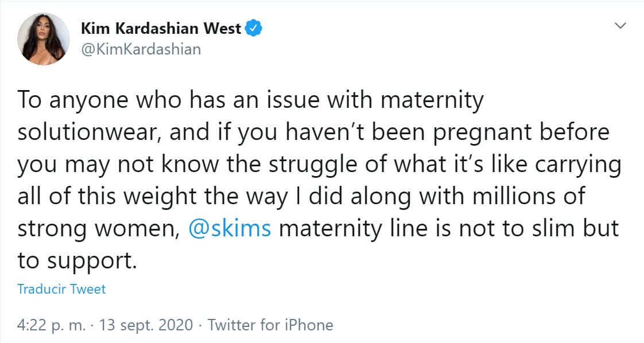Open the Kim Kardashian West display name

161,29
